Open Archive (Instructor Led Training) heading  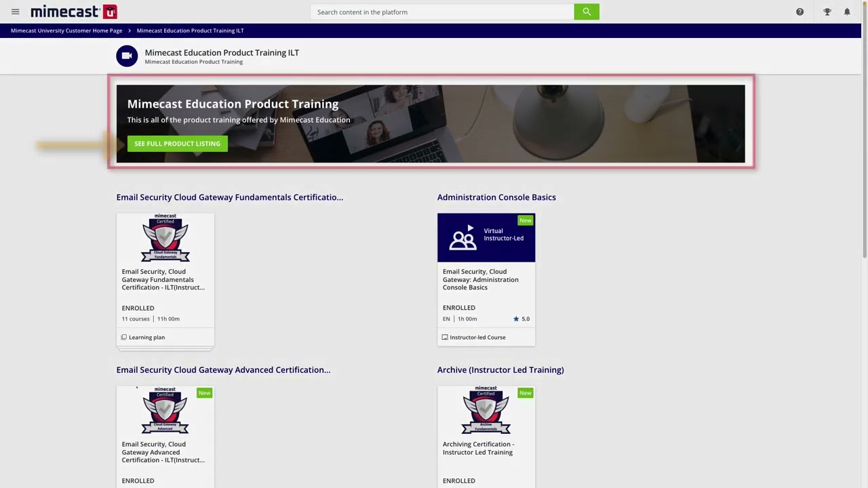(500, 370)
